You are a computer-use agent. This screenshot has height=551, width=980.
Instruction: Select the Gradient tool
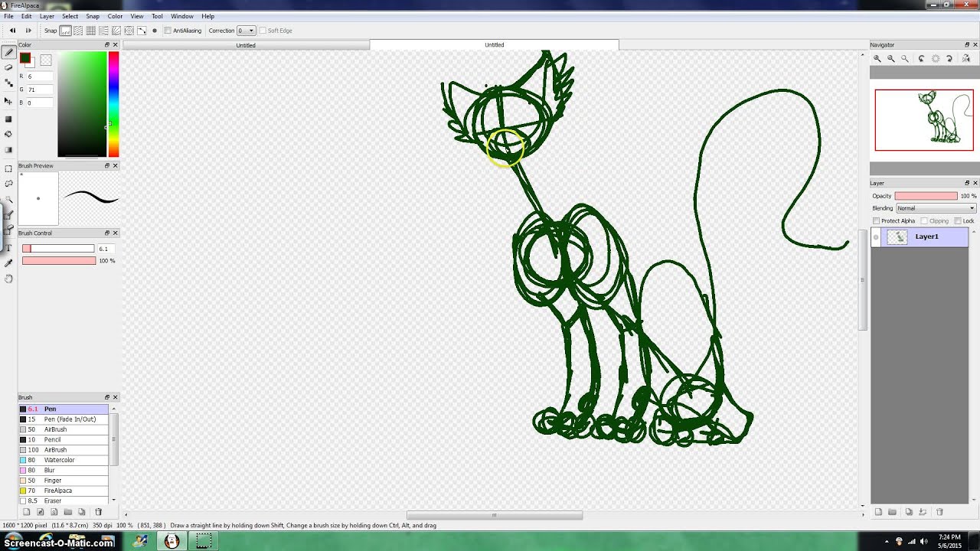(8, 150)
